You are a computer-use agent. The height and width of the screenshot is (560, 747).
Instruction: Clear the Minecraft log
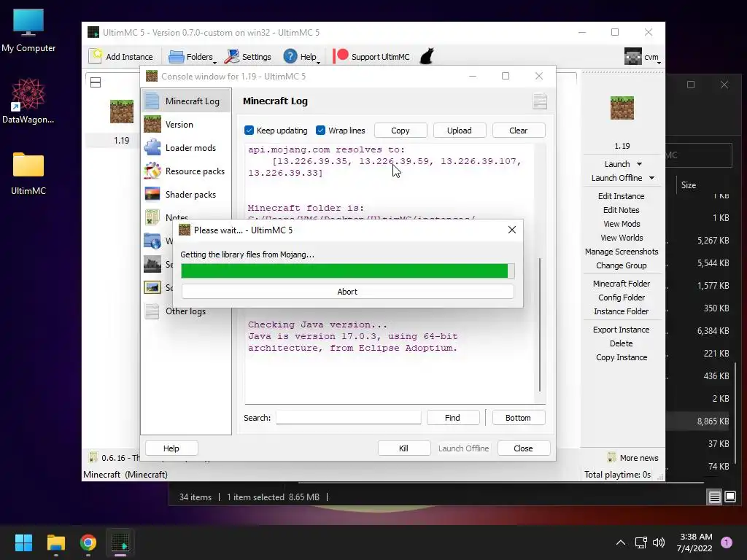[x=519, y=131]
